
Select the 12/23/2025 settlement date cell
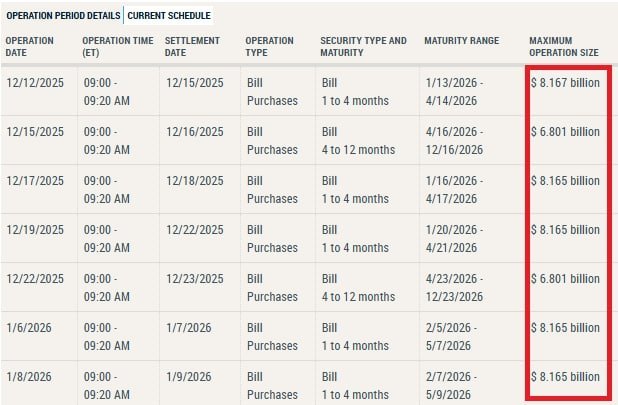coord(195,279)
